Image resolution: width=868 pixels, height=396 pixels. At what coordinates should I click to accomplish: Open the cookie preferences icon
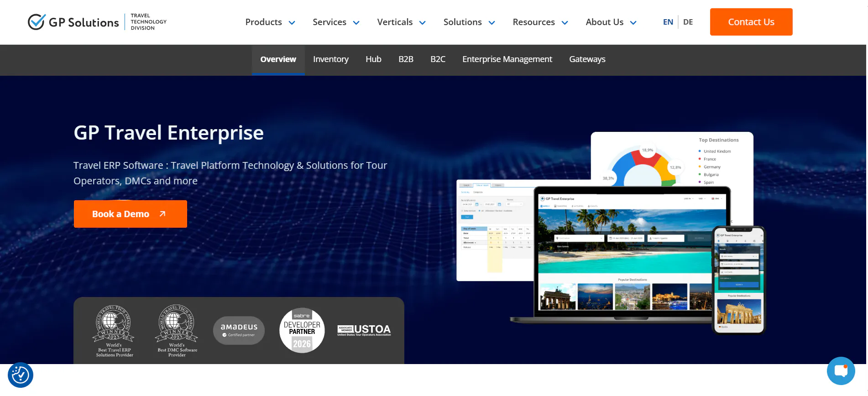[21, 375]
